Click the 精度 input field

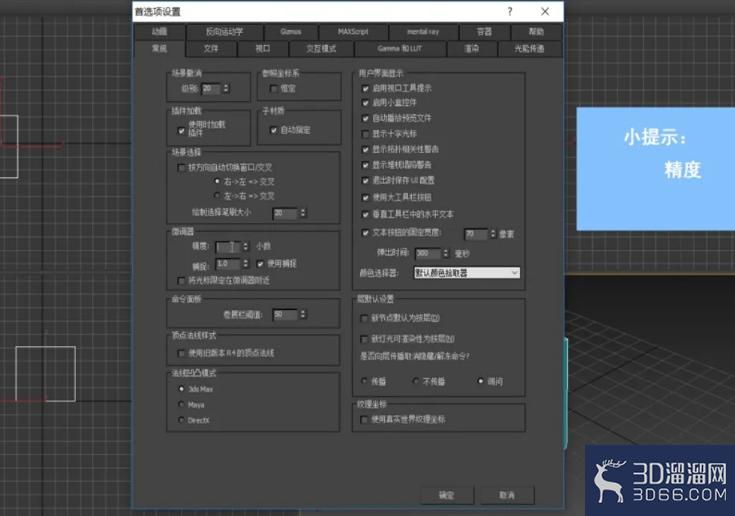(x=228, y=247)
